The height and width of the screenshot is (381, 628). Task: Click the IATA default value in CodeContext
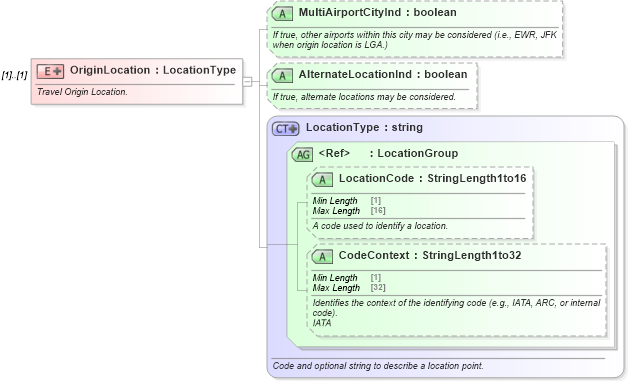[322, 323]
